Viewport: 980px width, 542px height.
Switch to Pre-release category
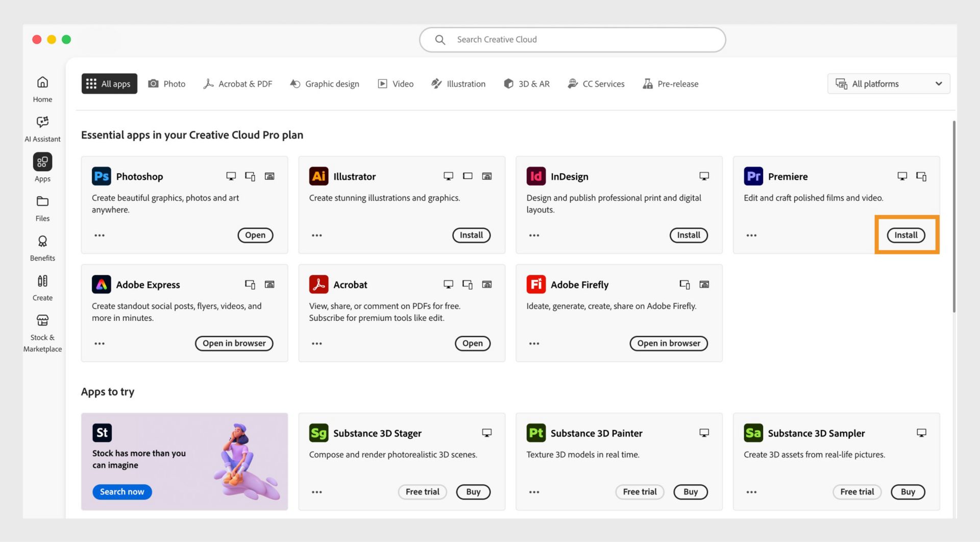tap(671, 84)
